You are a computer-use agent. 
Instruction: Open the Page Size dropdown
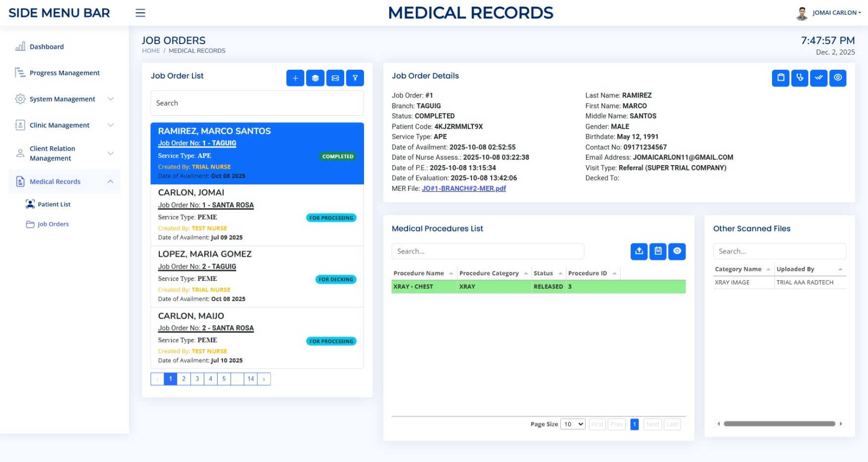[573, 424]
